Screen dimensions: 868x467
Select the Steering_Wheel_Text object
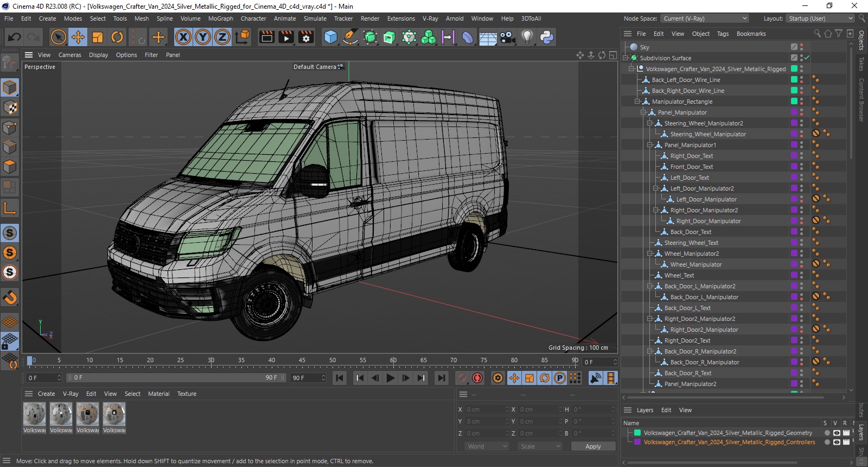tap(691, 243)
